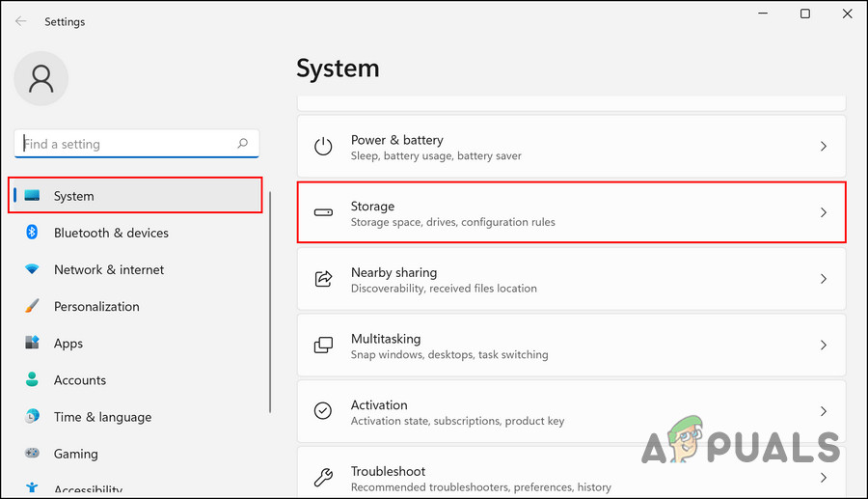
Task: Open Power & battery settings
Action: coord(571,147)
